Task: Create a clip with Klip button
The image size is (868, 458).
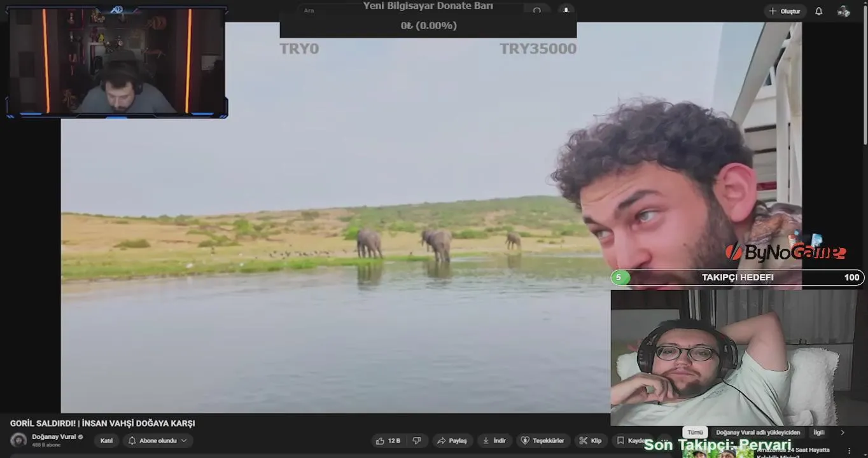Action: (x=591, y=441)
